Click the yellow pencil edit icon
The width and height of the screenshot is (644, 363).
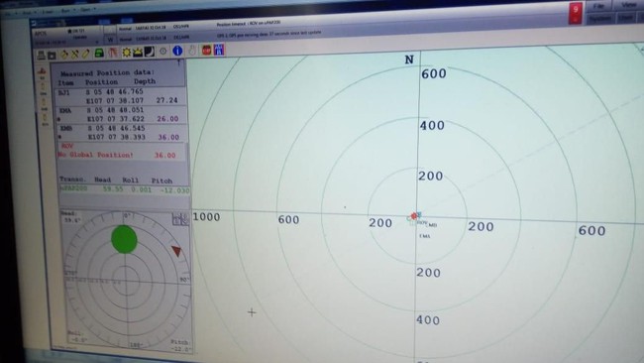(x=86, y=54)
